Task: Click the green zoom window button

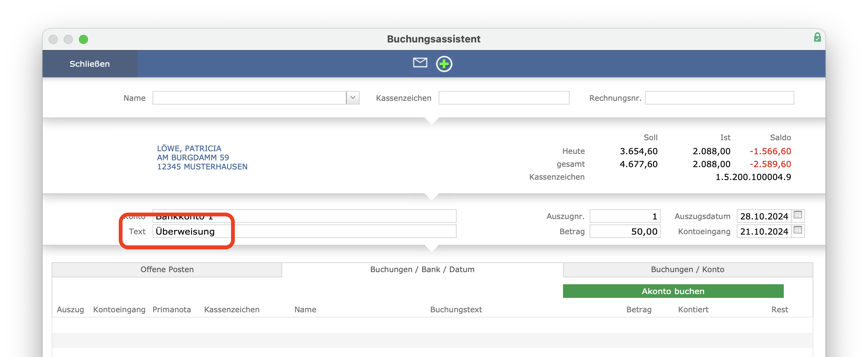Action: [83, 39]
